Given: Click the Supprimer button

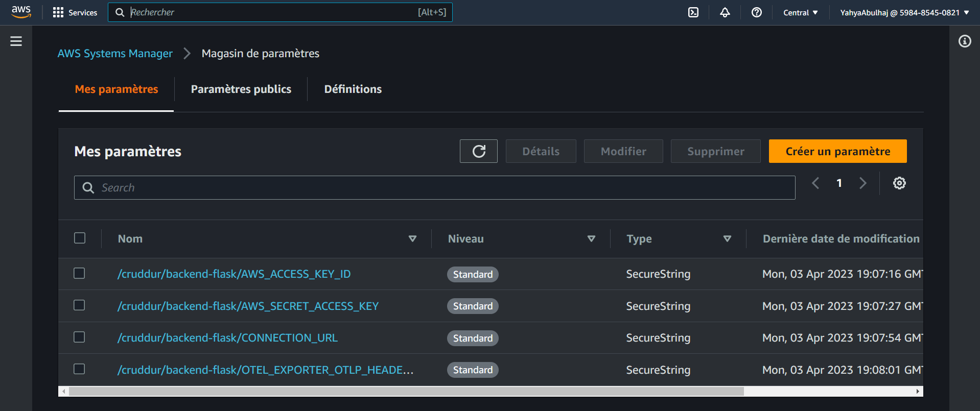Looking at the screenshot, I should 716,151.
